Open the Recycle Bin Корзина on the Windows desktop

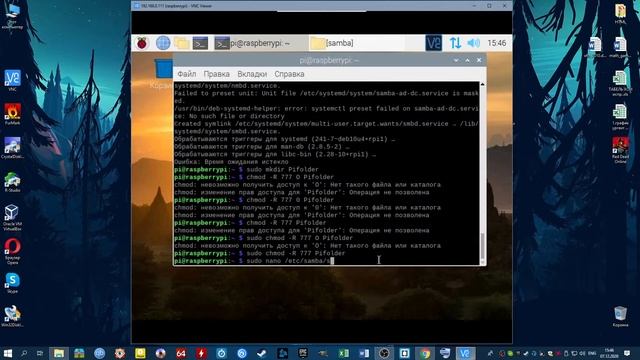tap(620, 316)
